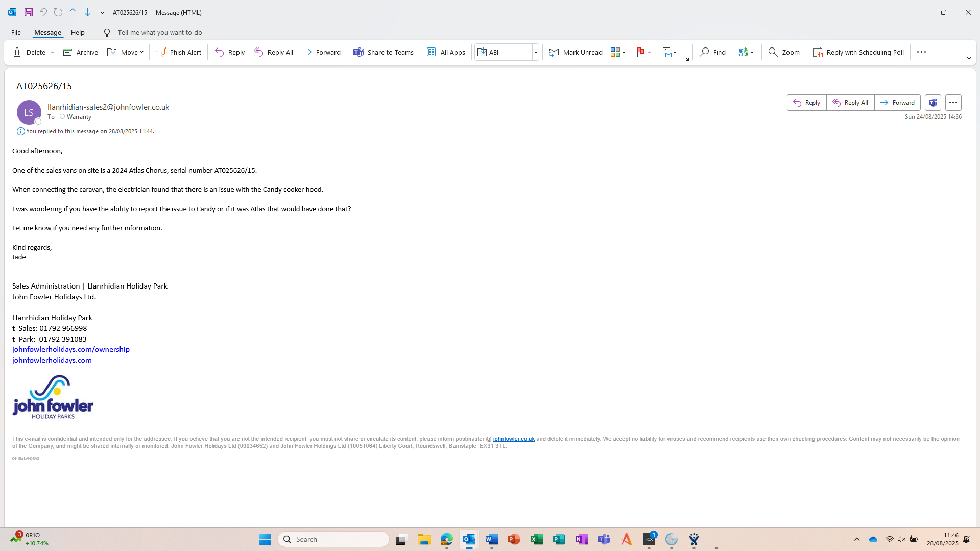Click the Redo icon in the title bar

pos(58,12)
